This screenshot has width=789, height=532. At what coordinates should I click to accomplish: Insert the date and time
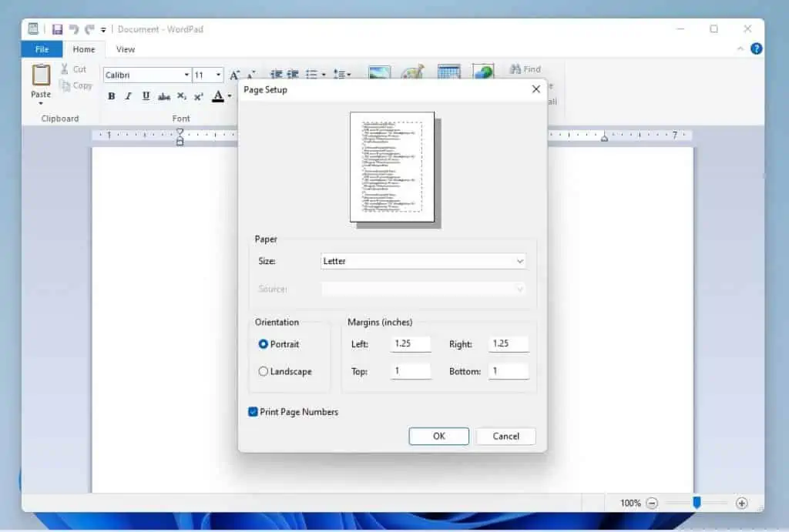point(449,72)
